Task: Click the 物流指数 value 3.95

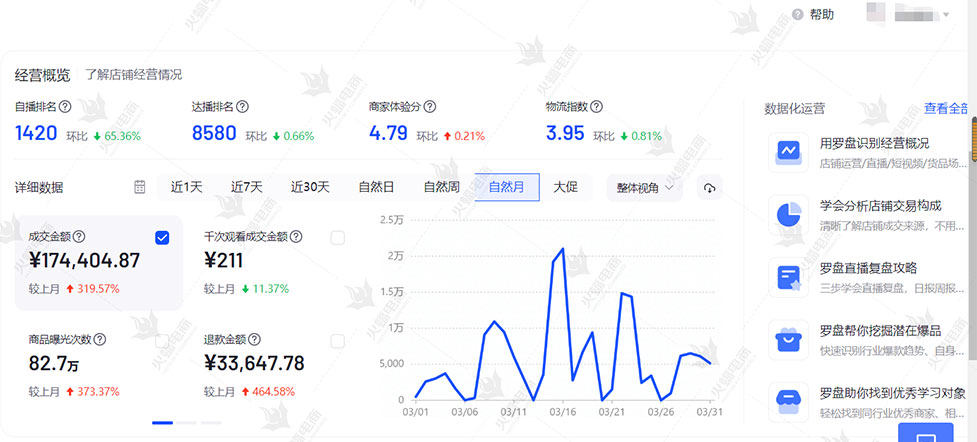Action: (565, 133)
